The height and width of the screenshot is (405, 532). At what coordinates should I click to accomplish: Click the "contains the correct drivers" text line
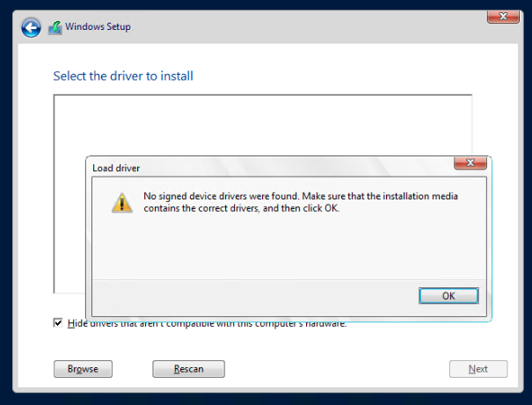pos(241,208)
